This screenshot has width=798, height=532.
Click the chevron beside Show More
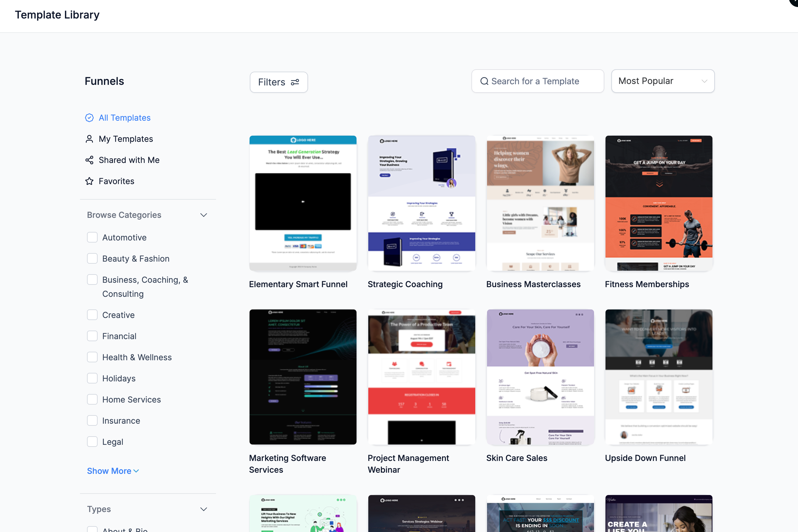(x=136, y=471)
